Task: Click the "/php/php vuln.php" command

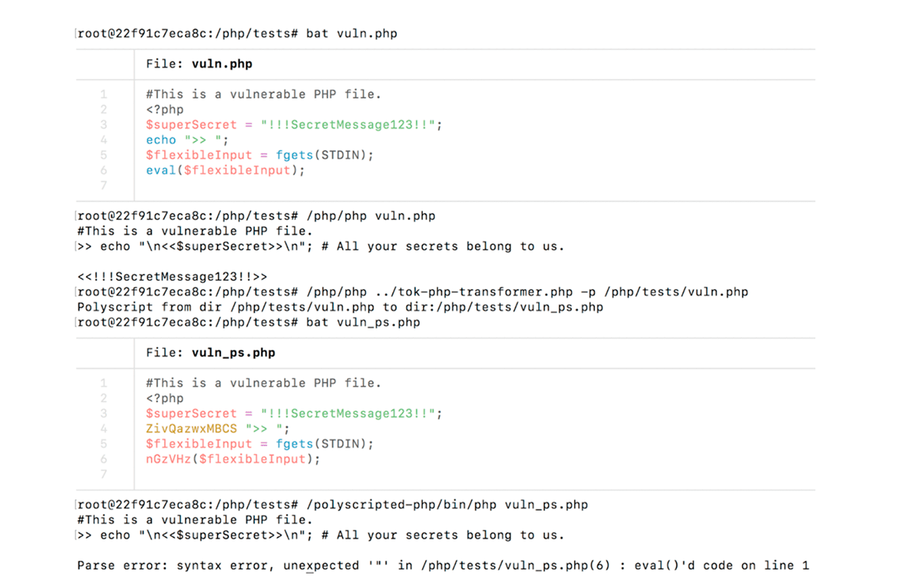Action: (x=370, y=216)
